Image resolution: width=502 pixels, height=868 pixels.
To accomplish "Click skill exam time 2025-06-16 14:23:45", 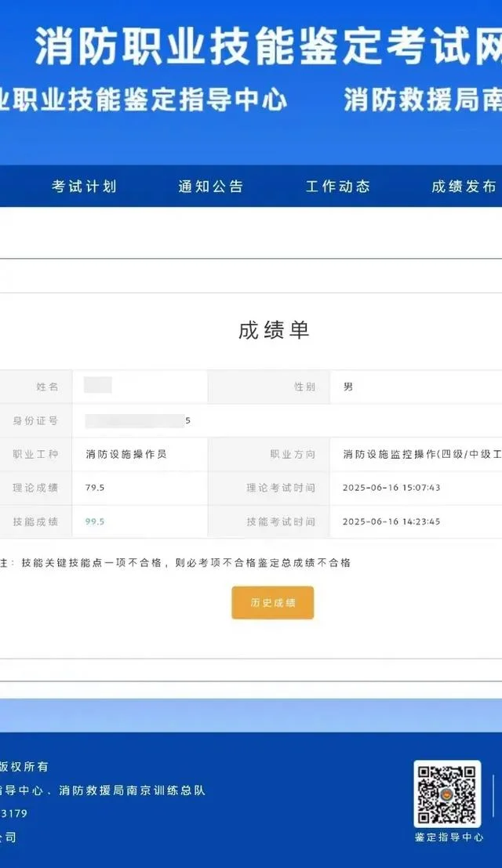I will 391,521.
